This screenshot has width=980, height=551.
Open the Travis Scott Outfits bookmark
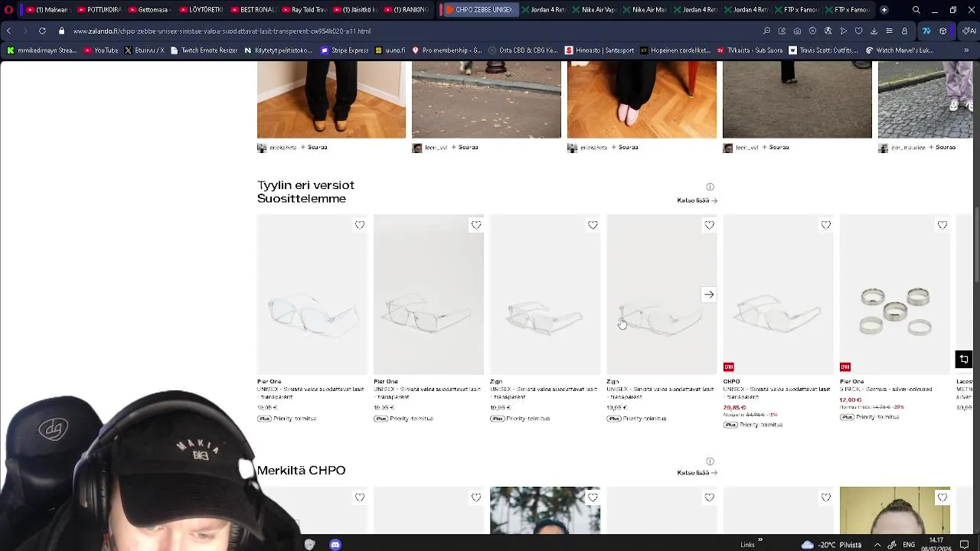pyautogui.click(x=824, y=51)
